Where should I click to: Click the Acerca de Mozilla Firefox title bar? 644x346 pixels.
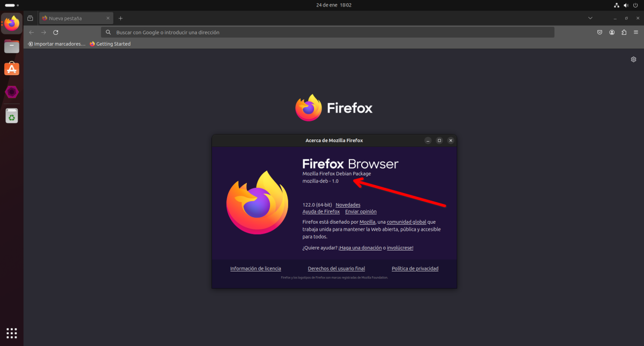334,141
